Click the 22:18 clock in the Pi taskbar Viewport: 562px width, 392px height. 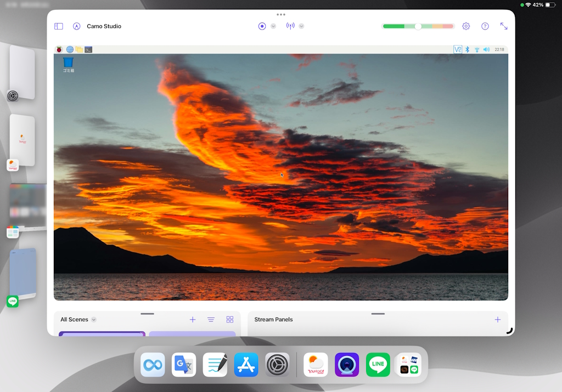[x=499, y=49]
